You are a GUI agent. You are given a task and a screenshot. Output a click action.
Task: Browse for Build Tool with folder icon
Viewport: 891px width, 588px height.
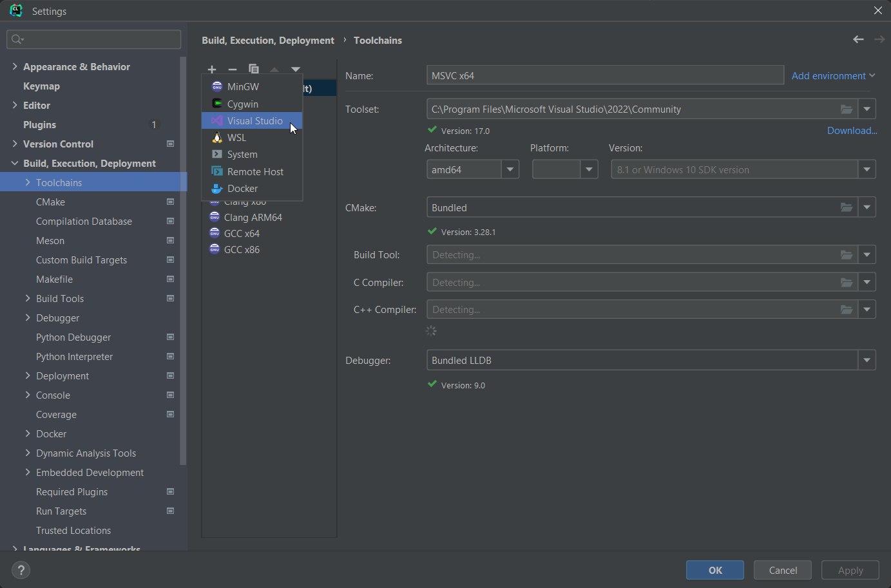[847, 254]
